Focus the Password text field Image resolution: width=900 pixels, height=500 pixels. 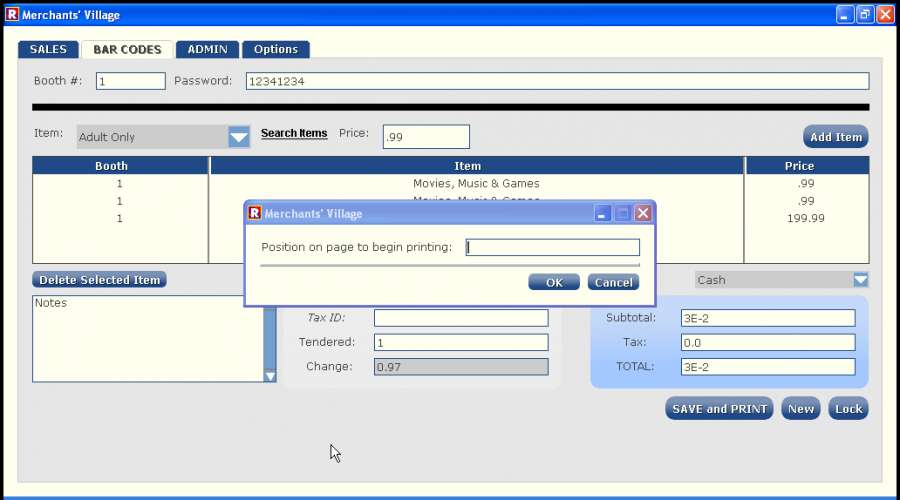coord(557,81)
